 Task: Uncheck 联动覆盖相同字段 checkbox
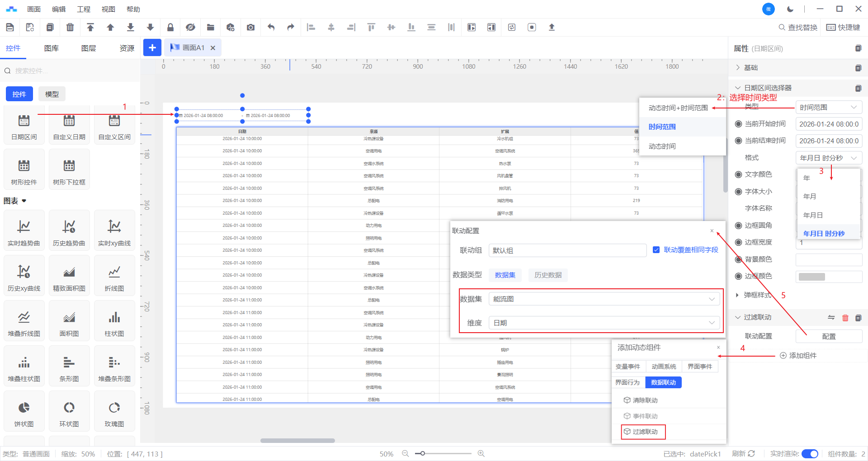(656, 250)
